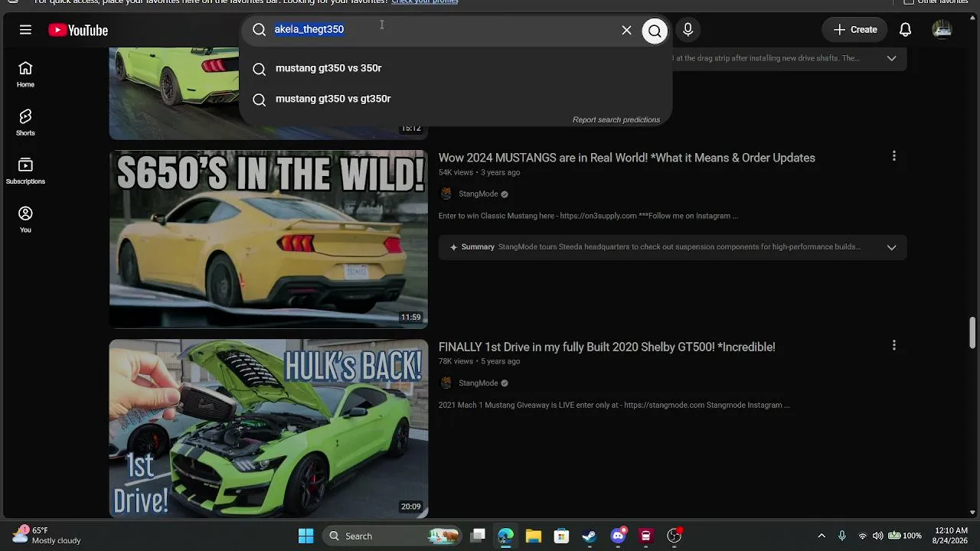Open 'Wow 2024 MUSTANGS are in Real World' title
The height and width of the screenshot is (551, 980).
(x=627, y=158)
